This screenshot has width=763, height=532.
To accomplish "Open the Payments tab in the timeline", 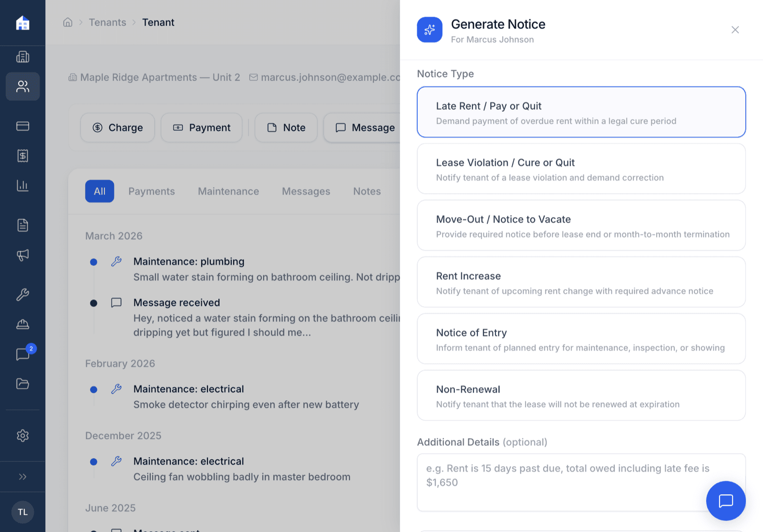I will pyautogui.click(x=151, y=191).
